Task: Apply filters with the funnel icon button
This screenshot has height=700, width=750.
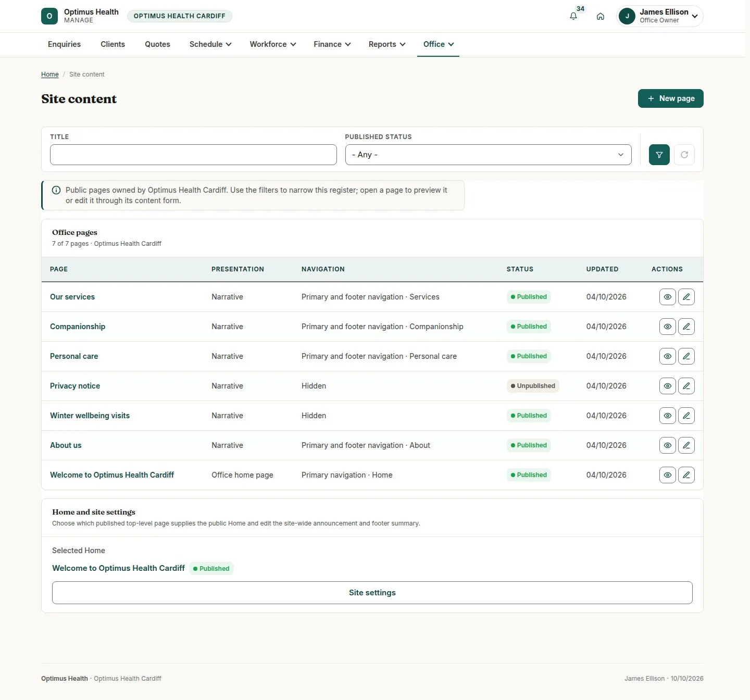Action: (659, 155)
